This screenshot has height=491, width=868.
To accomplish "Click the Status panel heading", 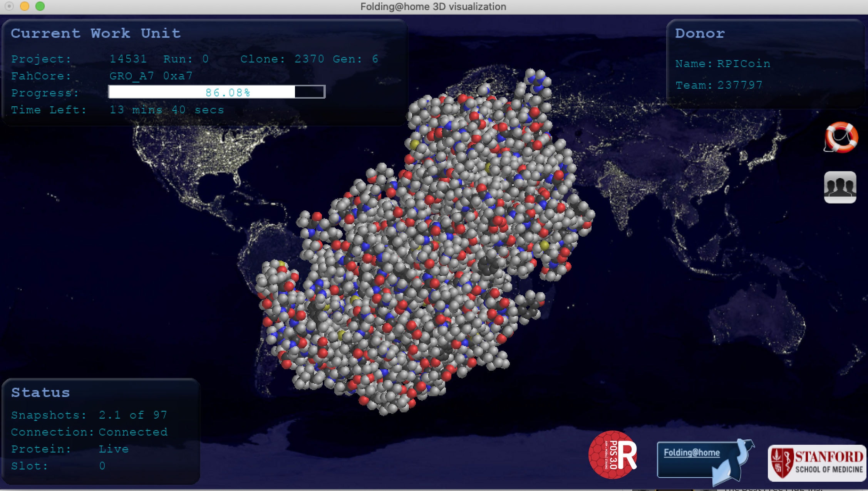I will coord(40,392).
